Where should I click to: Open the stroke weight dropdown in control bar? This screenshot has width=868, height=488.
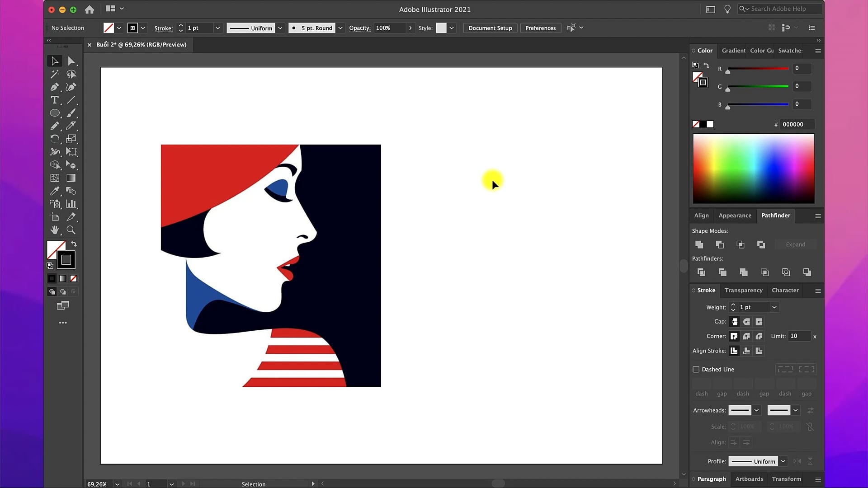click(217, 28)
